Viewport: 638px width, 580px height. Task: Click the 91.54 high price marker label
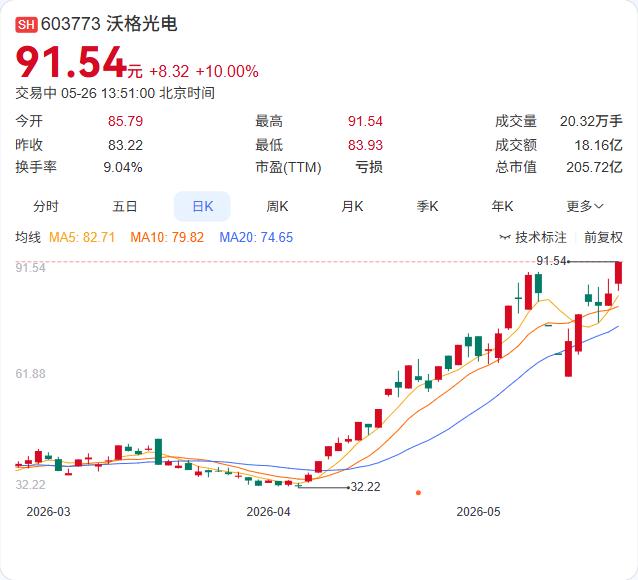(x=551, y=261)
